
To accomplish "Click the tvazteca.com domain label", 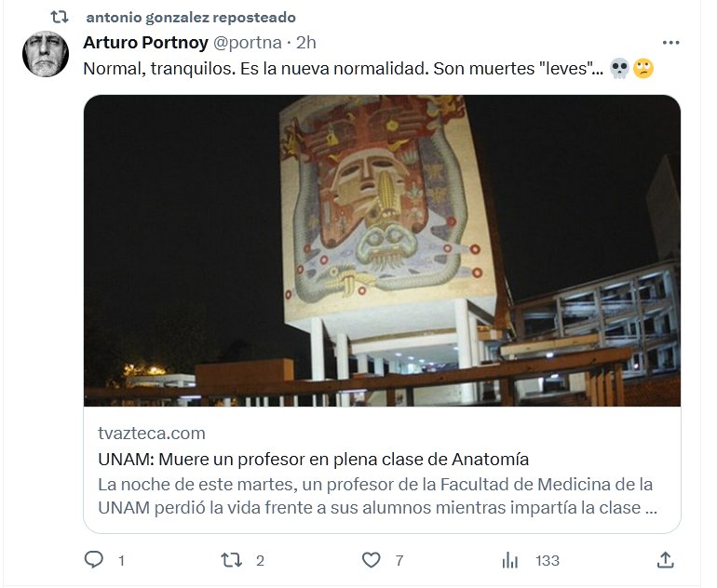I will [151, 433].
